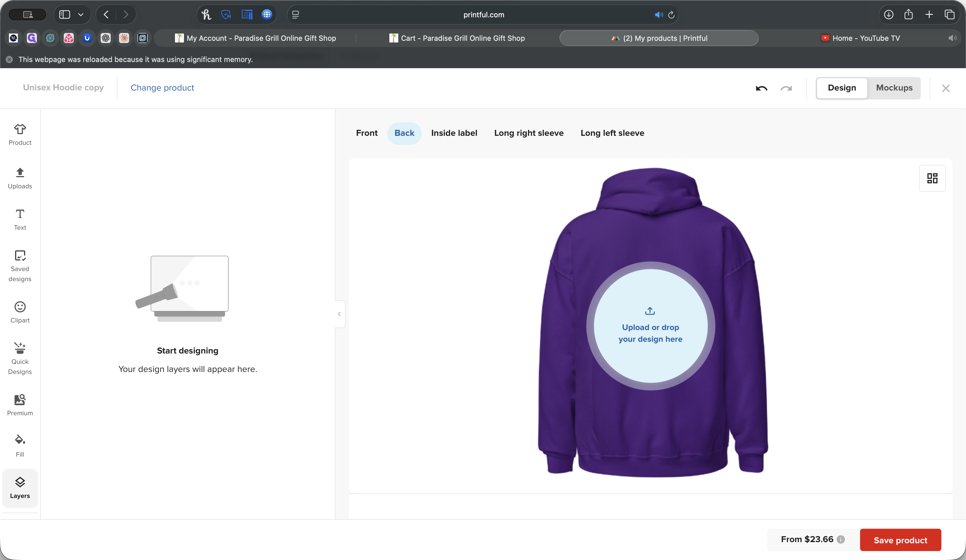Image resolution: width=966 pixels, height=560 pixels.
Task: Collapse the left layers panel
Action: [x=339, y=314]
